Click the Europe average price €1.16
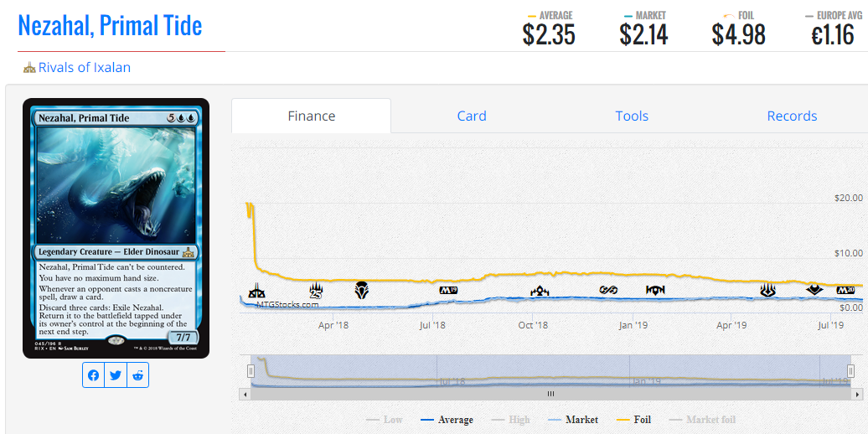This screenshot has height=434, width=868. (x=833, y=35)
